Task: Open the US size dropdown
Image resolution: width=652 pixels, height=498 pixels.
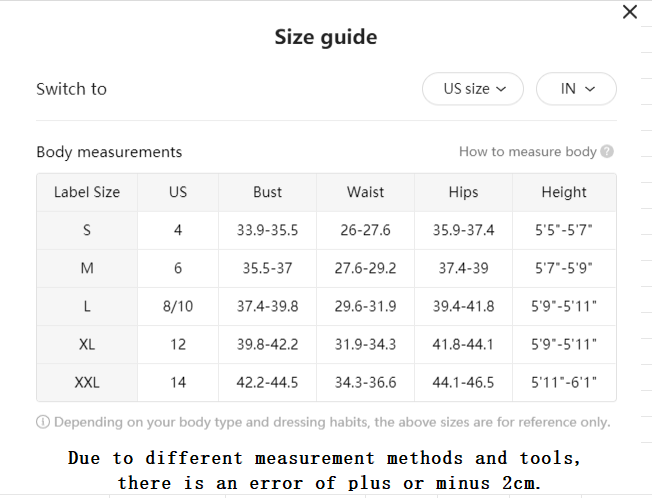Action: click(x=473, y=89)
